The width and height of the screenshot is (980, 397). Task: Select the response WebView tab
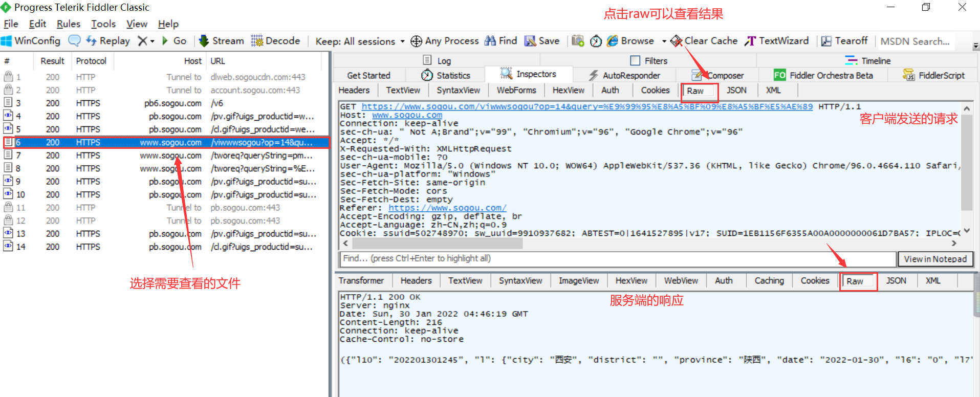click(x=681, y=281)
